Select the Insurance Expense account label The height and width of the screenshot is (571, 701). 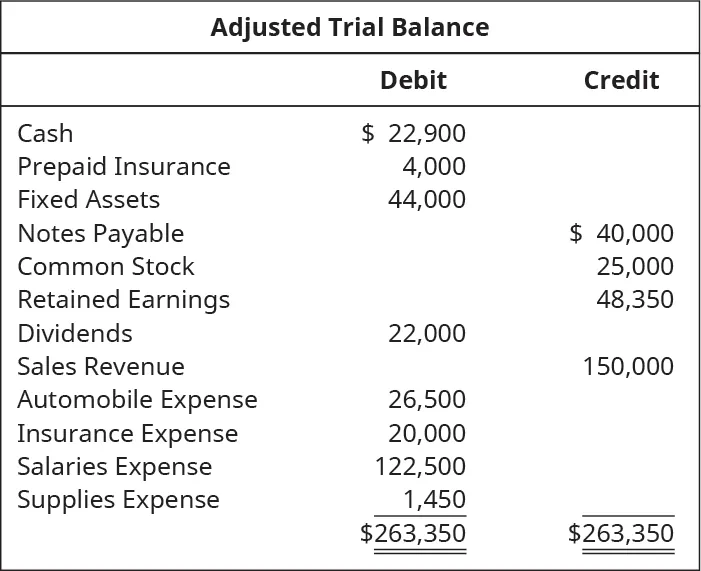point(128,433)
